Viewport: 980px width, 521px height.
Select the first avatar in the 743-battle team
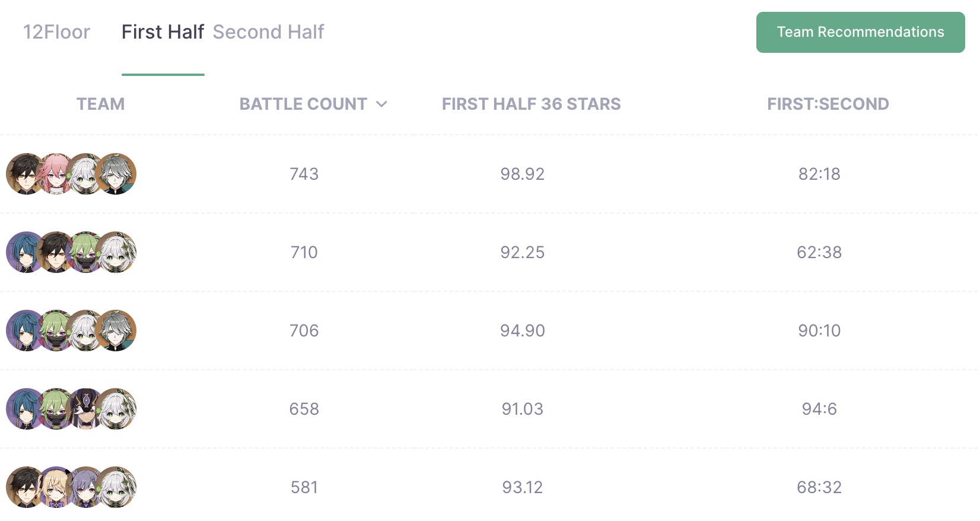point(27,174)
